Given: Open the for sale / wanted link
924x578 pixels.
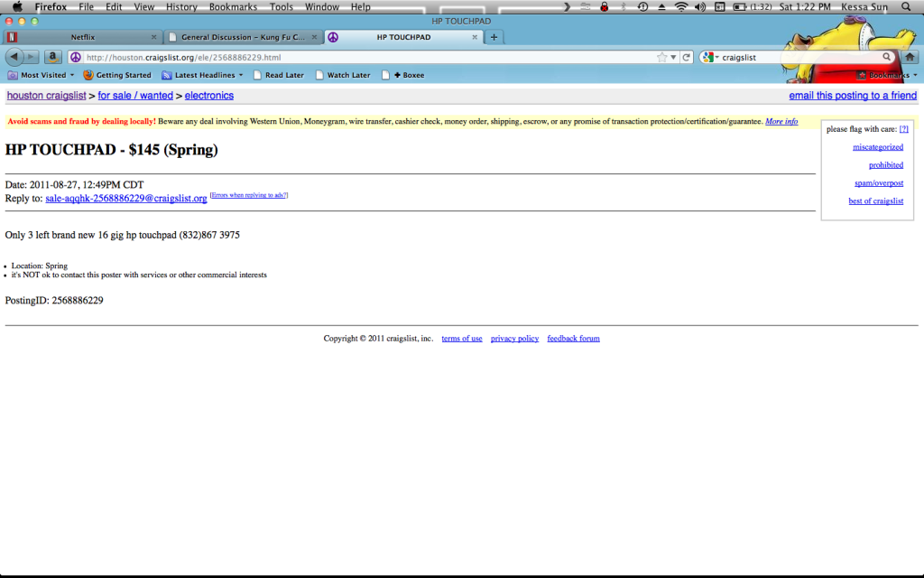Looking at the screenshot, I should [135, 96].
